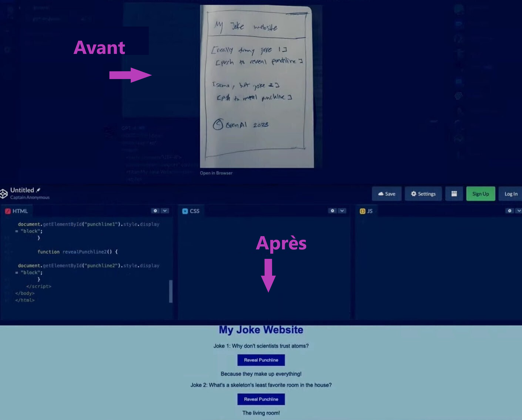Select the Log In menu item
Image resolution: width=522 pixels, height=420 pixels.
click(511, 194)
